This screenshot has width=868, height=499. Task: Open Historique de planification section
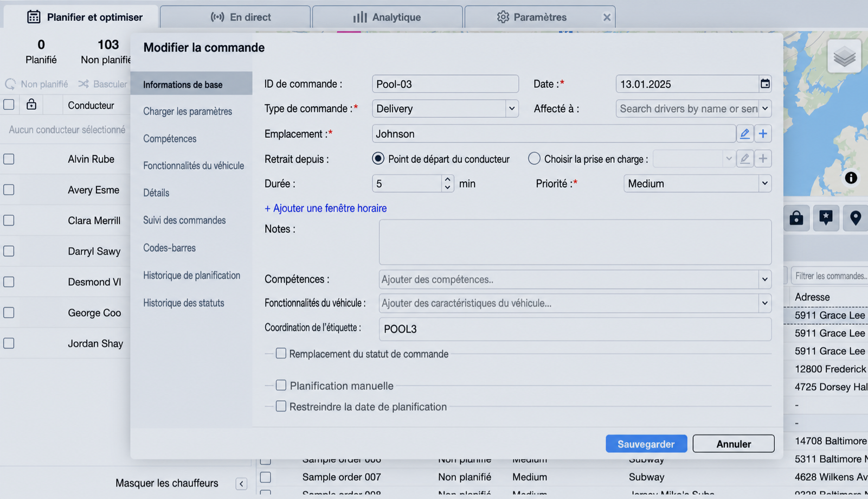click(x=191, y=276)
